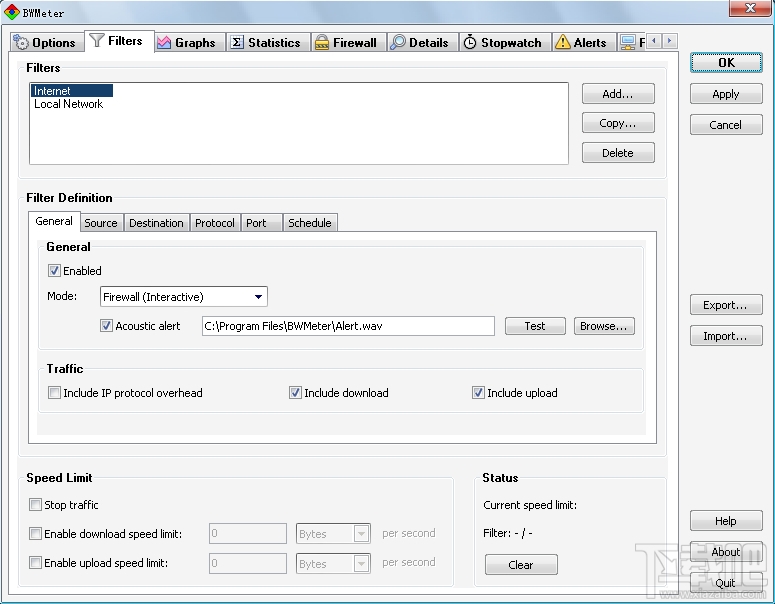Click the Statistics sigma icon
Viewport: 775px width, 604px height.
(237, 43)
